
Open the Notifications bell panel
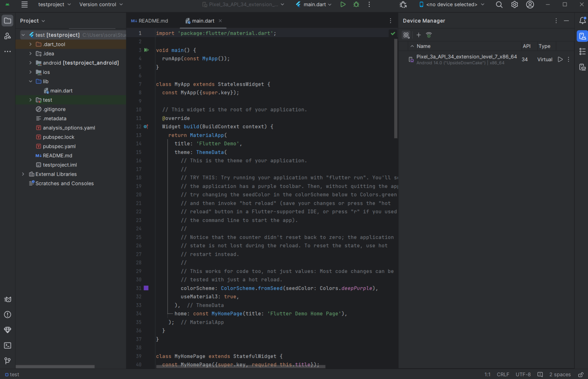pyautogui.click(x=582, y=21)
